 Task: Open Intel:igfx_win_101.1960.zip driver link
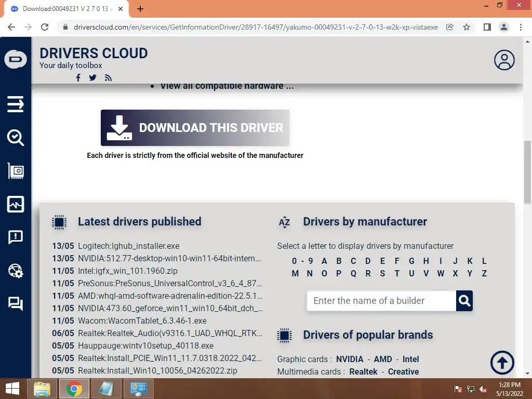[x=128, y=271]
